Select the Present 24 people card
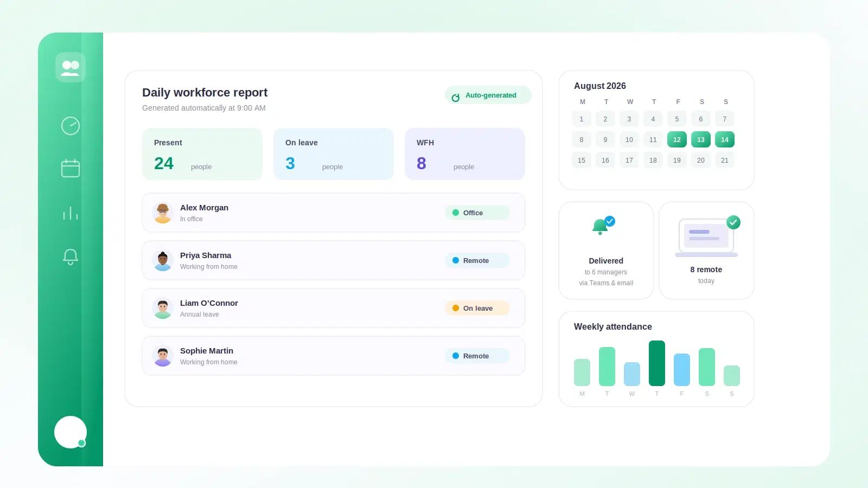 [202, 154]
